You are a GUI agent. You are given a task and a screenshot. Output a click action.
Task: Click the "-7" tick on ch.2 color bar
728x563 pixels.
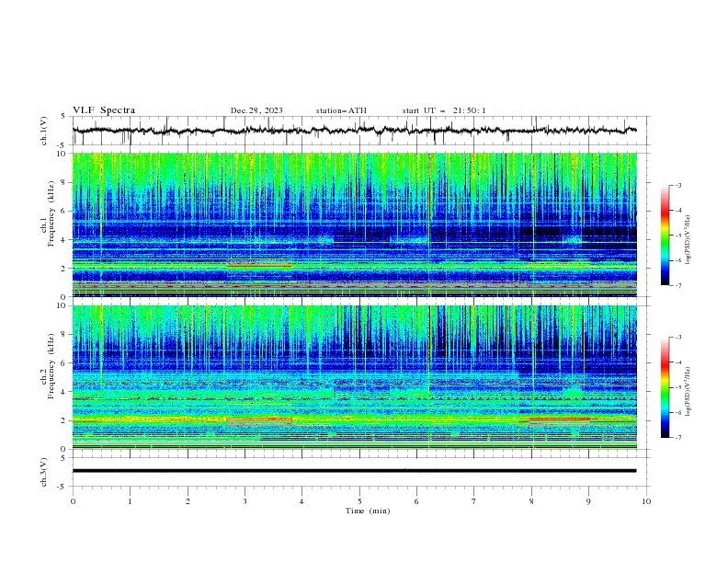click(677, 438)
